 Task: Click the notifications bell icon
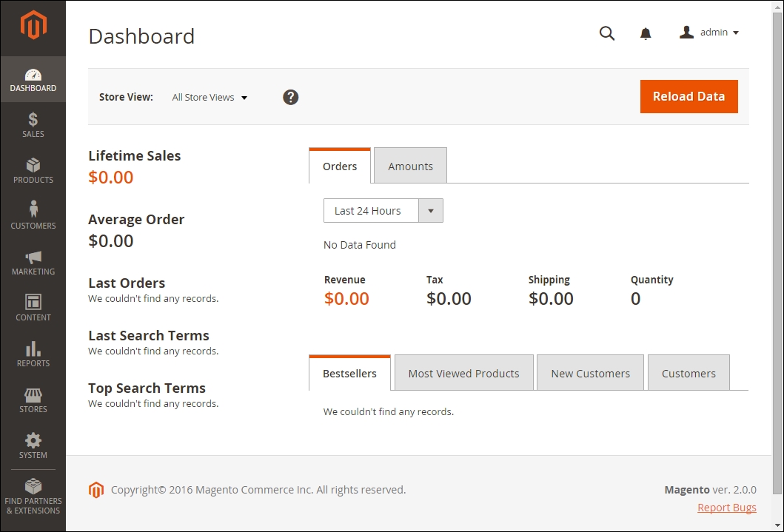click(x=646, y=33)
